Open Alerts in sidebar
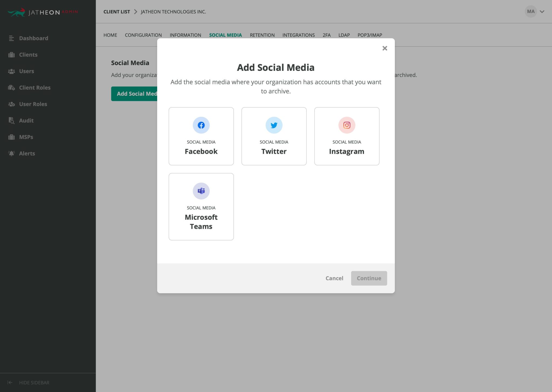Viewport: 552px width, 392px height. point(27,153)
